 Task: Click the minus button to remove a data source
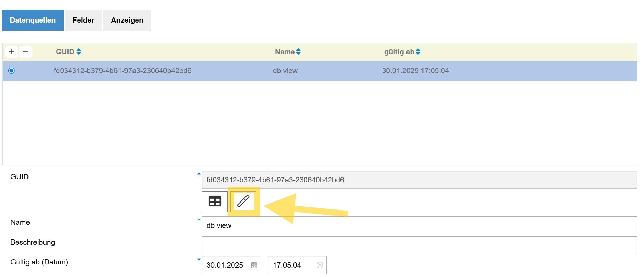(25, 52)
